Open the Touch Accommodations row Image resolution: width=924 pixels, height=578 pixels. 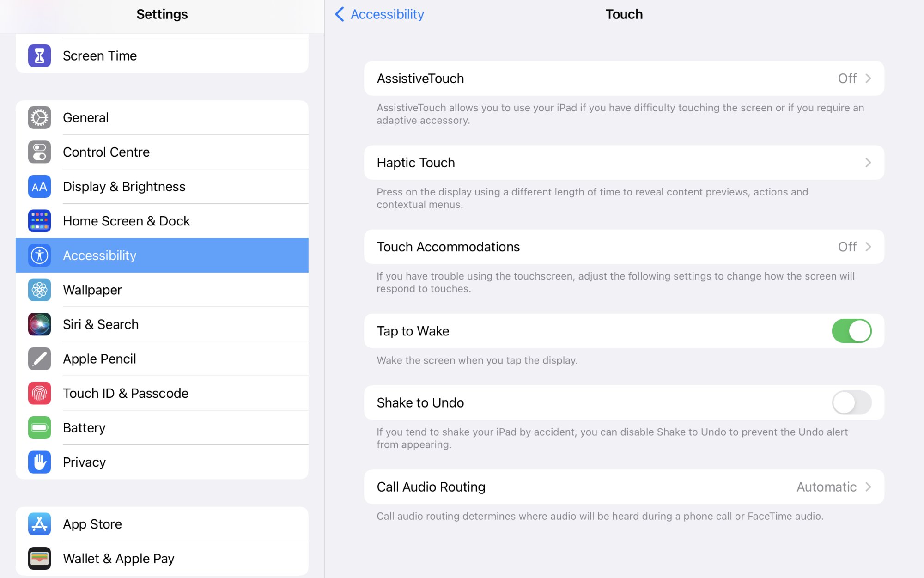[624, 247]
